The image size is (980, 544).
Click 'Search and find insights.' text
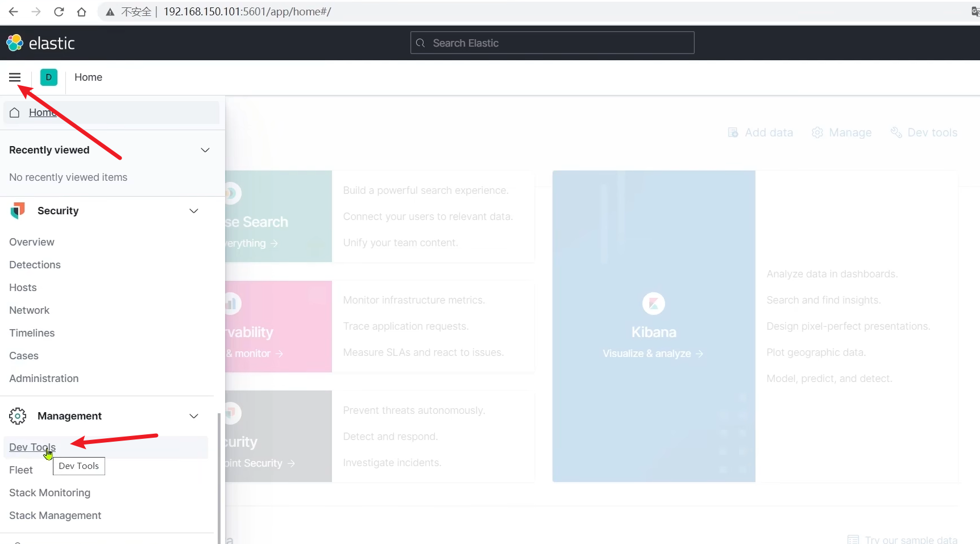[x=824, y=300]
